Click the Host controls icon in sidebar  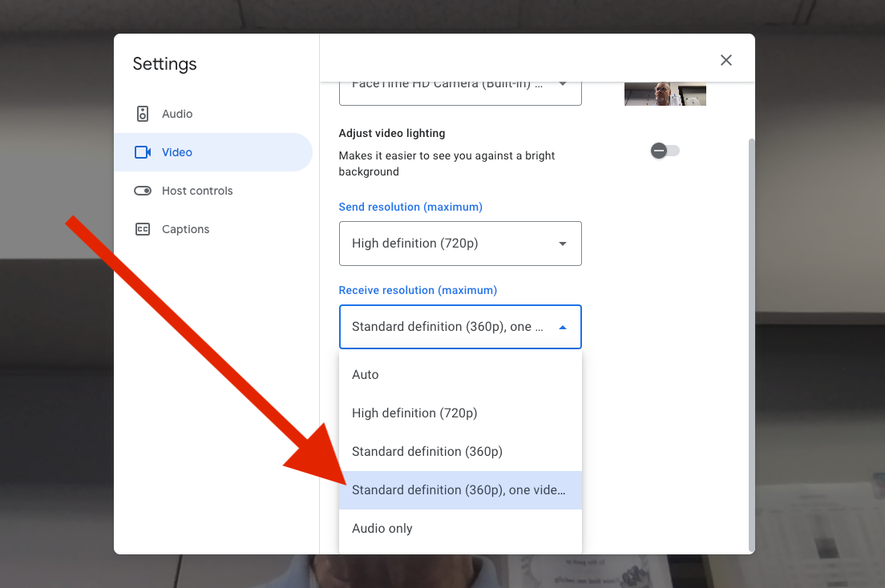pyautogui.click(x=143, y=191)
